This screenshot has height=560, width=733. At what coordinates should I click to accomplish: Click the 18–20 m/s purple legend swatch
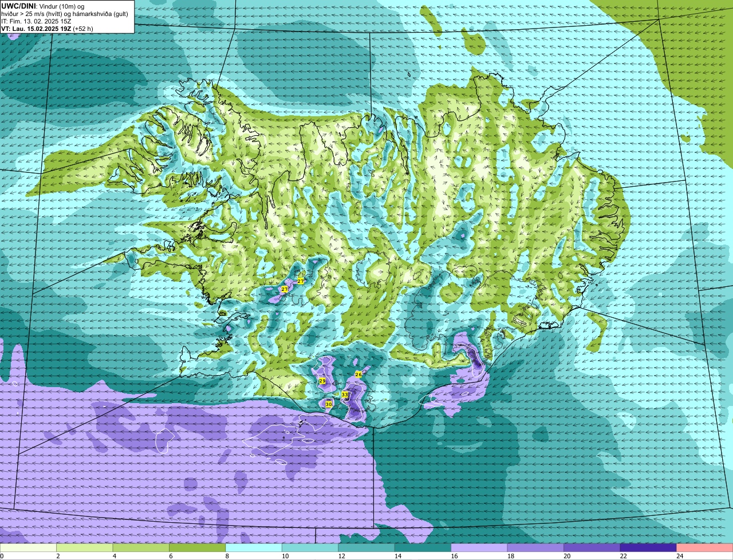click(535, 547)
